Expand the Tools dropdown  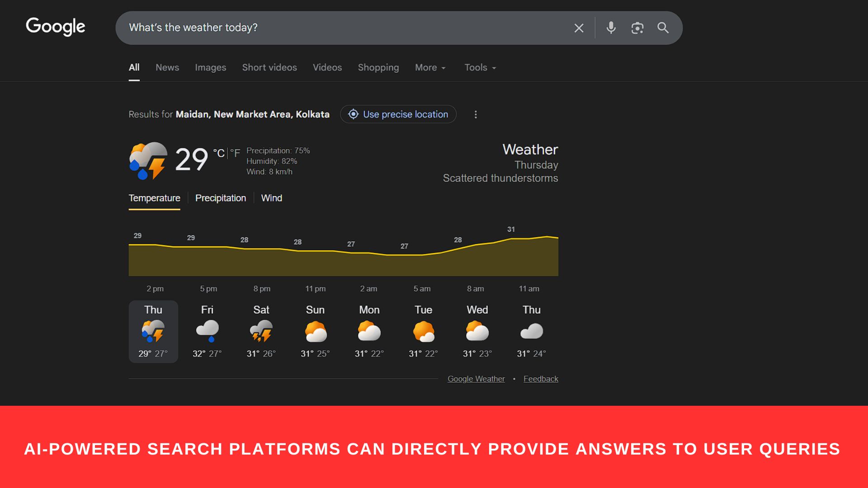(x=479, y=67)
